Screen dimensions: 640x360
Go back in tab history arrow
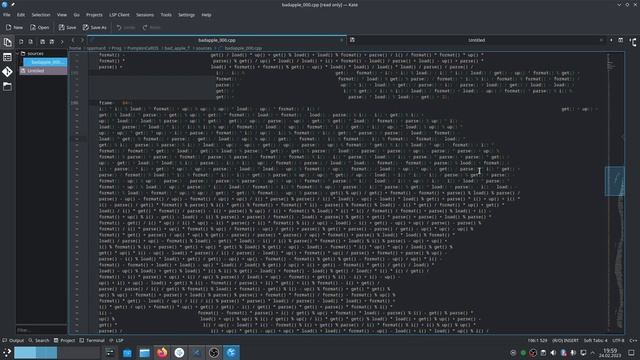[73, 40]
